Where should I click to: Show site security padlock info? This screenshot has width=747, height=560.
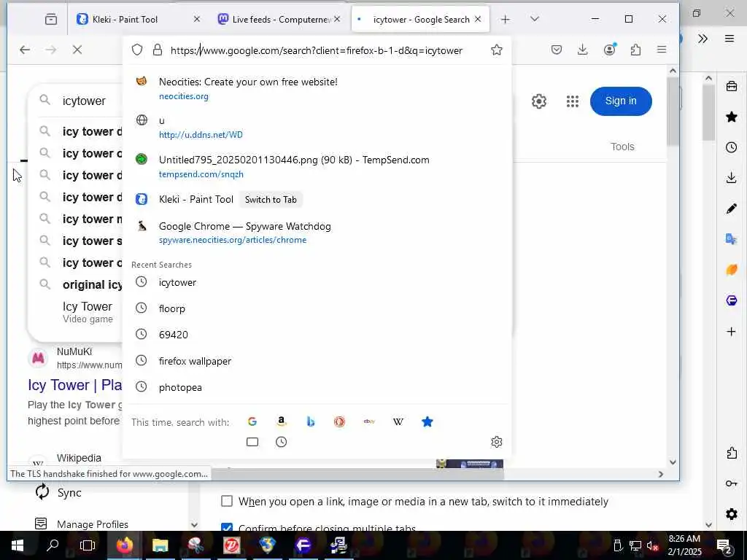point(158,50)
